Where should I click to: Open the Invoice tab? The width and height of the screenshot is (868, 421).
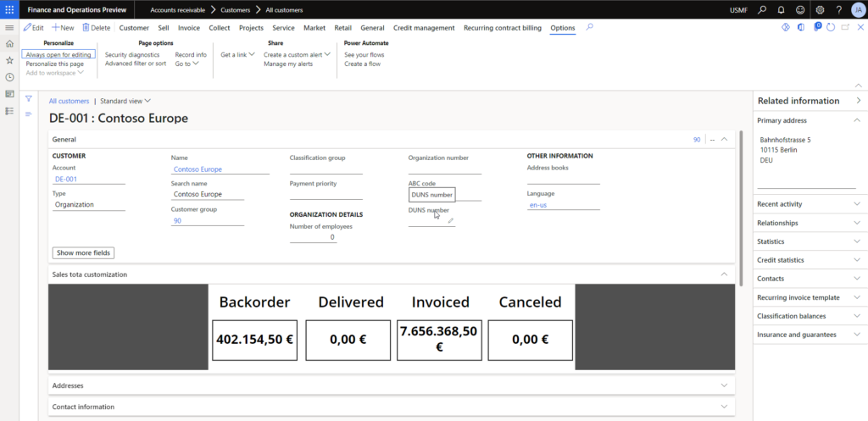(189, 28)
